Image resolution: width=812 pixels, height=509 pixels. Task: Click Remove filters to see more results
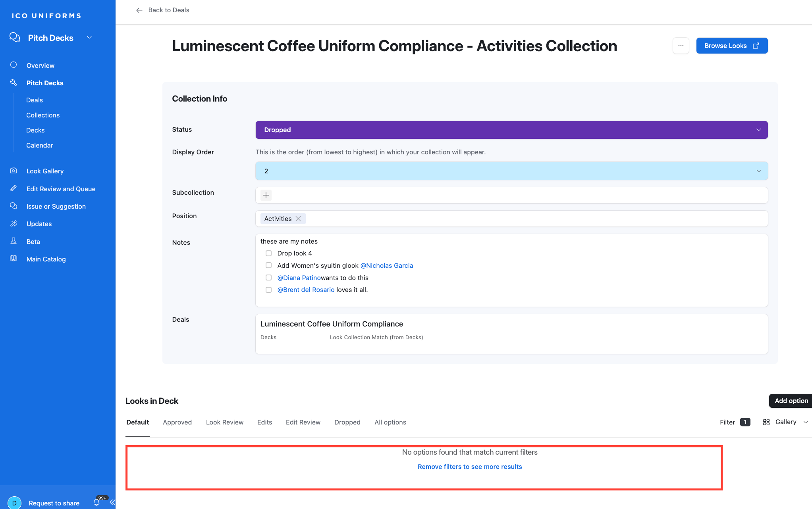click(469, 467)
